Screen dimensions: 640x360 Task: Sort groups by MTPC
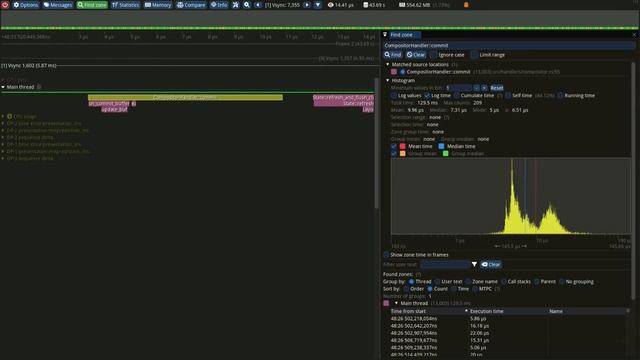click(x=475, y=289)
